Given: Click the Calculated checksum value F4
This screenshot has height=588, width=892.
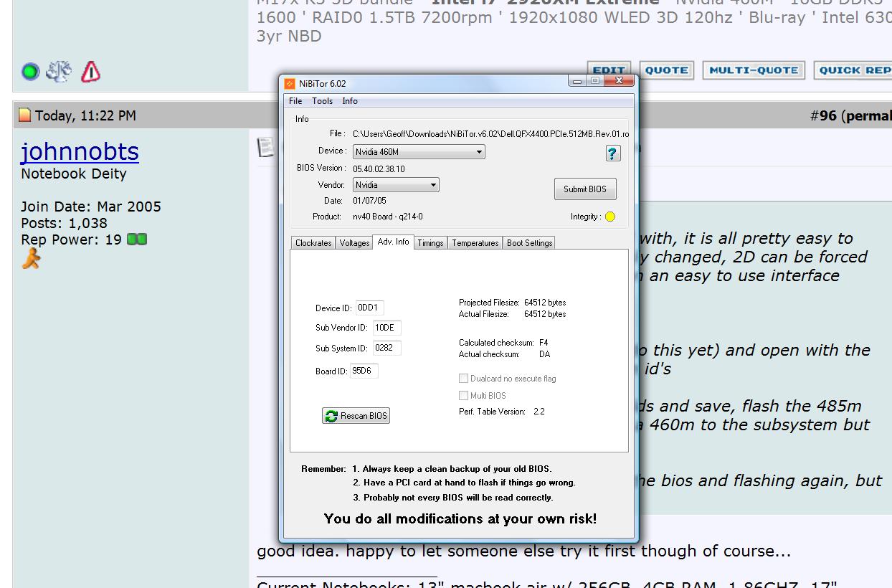Looking at the screenshot, I should pyautogui.click(x=544, y=343).
